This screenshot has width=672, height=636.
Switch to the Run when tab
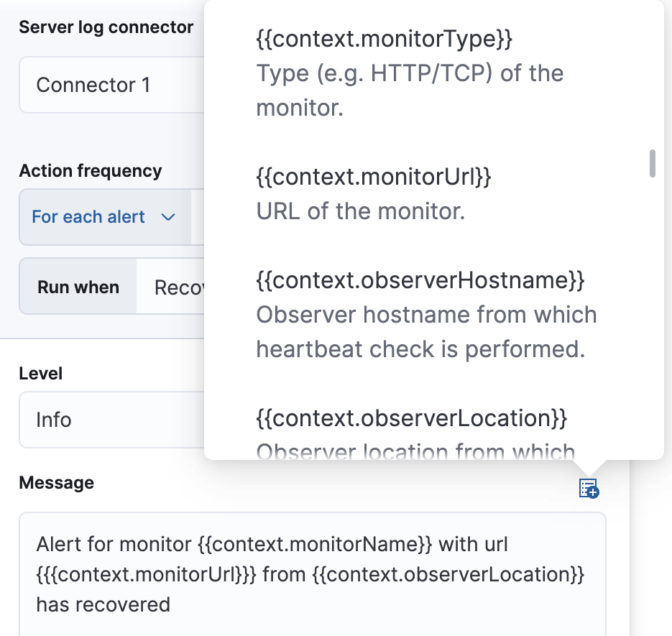pyautogui.click(x=77, y=286)
